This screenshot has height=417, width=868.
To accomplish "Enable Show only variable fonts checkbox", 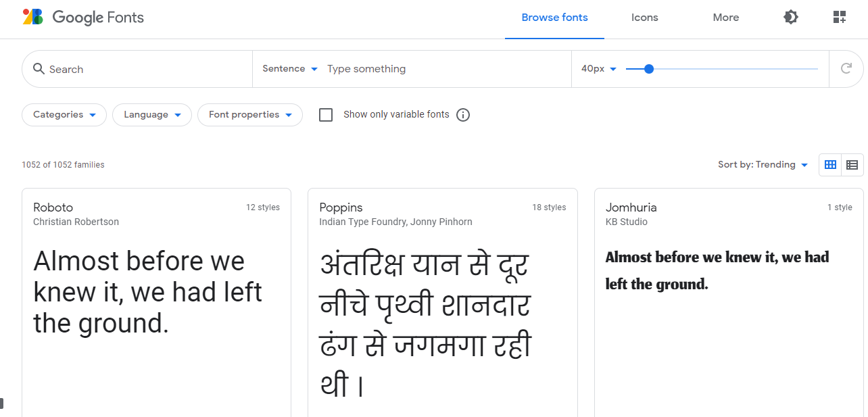I will 326,115.
